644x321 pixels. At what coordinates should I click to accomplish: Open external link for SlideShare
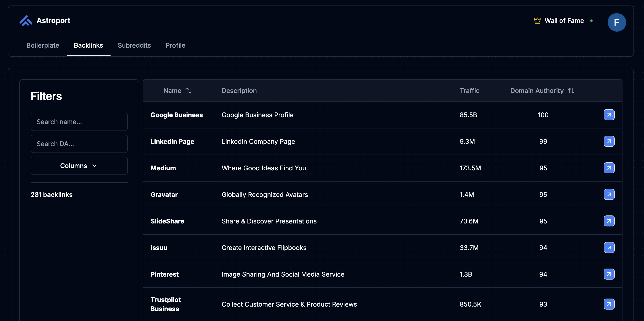click(609, 221)
